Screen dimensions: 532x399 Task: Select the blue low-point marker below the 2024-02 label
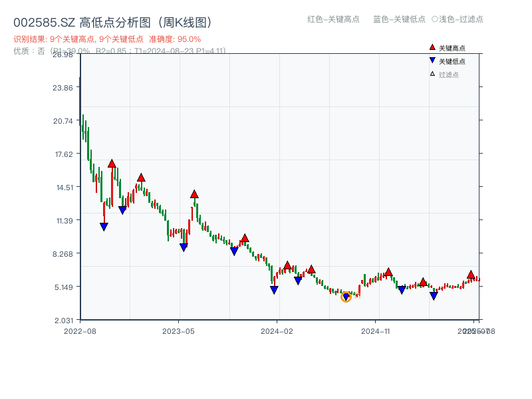274,291
